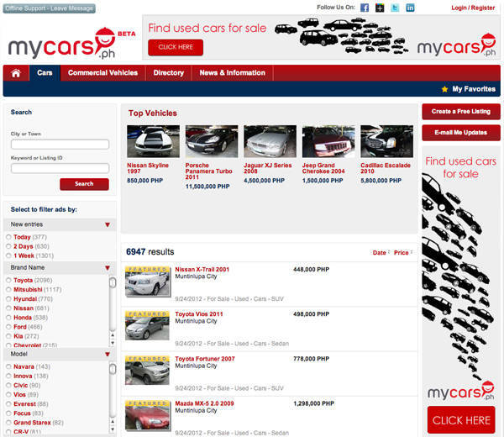The width and height of the screenshot is (504, 437).
Task: Click top banner CLICK HERE button
Action: [x=176, y=47]
